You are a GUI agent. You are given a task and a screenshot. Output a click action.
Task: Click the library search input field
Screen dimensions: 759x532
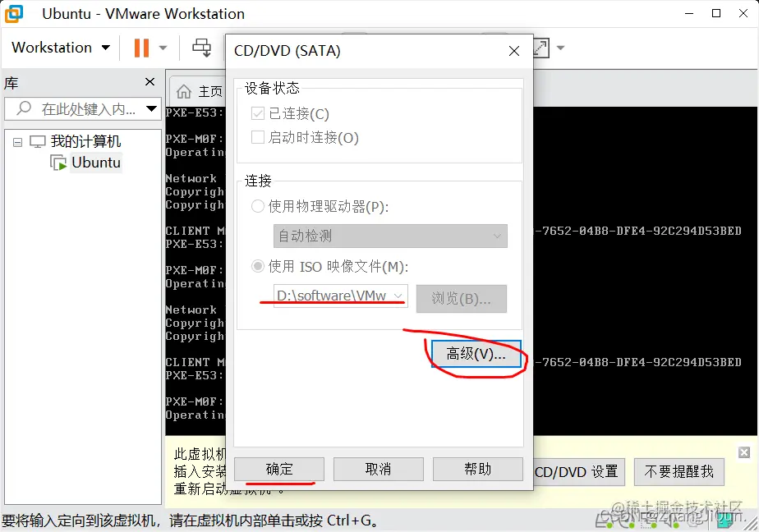click(x=82, y=109)
